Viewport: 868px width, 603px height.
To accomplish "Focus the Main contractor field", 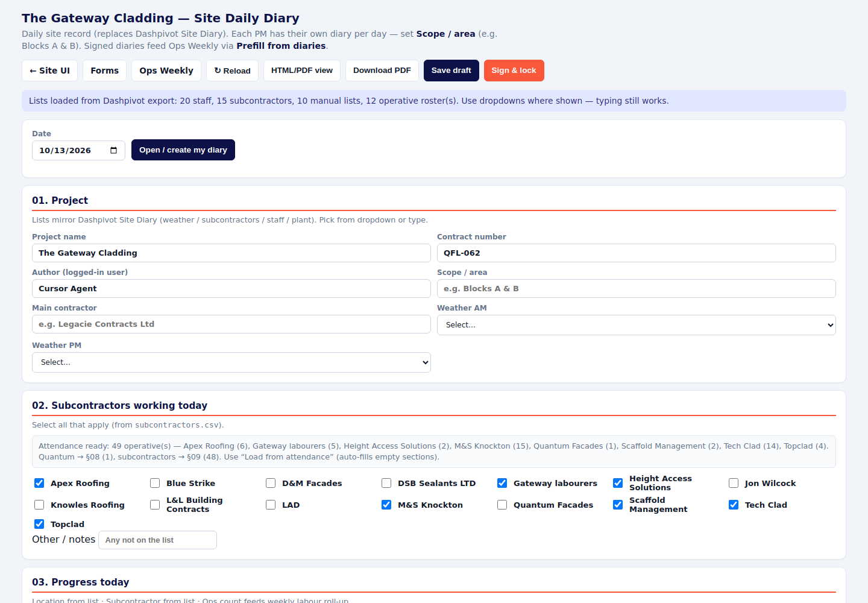I will (231, 324).
